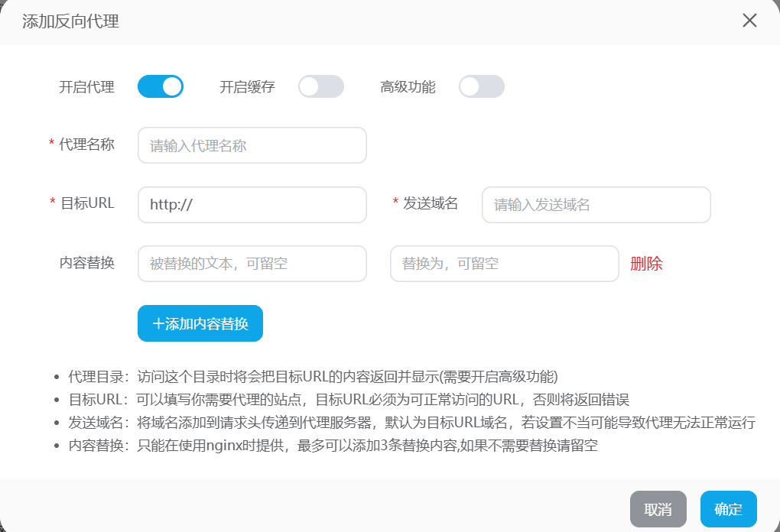Image resolution: width=780 pixels, height=532 pixels.
Task: Click the 开启缓存 label text
Action: pos(247,87)
